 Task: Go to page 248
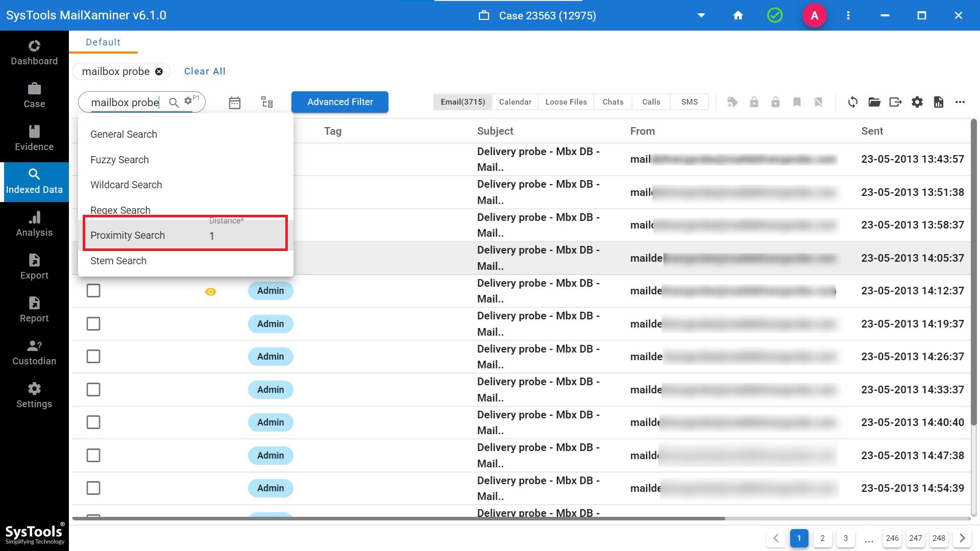point(939,538)
